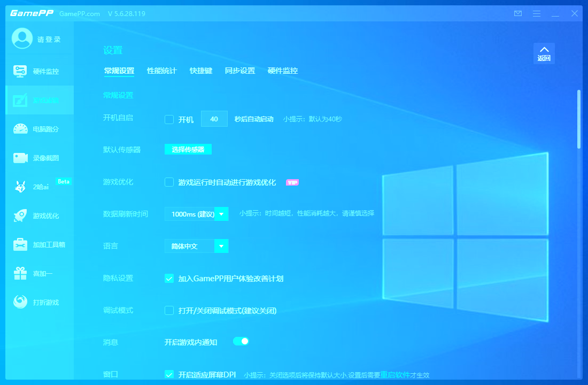Open 加加工具箱 toolbox
588x385 pixels.
point(40,244)
